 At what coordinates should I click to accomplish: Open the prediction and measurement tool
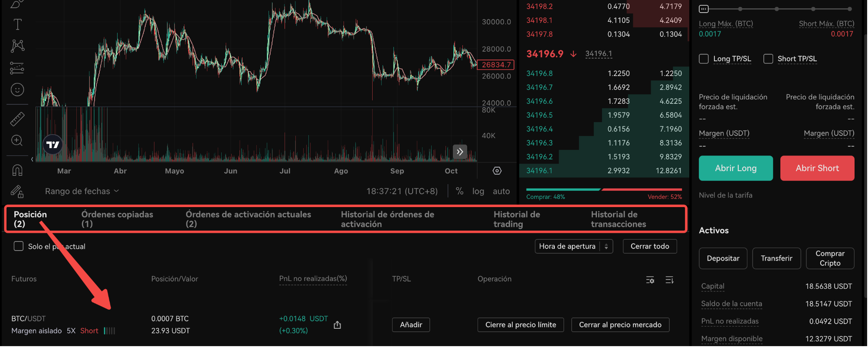pos(17,68)
